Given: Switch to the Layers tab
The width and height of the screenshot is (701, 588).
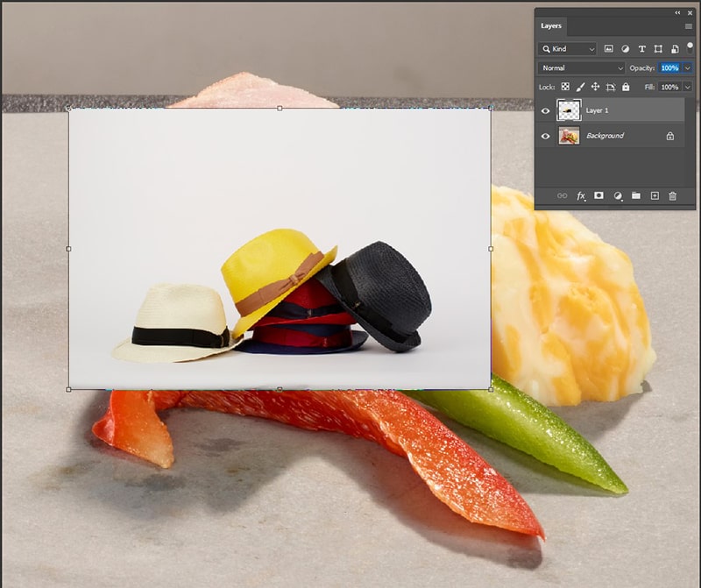Looking at the screenshot, I should click(551, 26).
